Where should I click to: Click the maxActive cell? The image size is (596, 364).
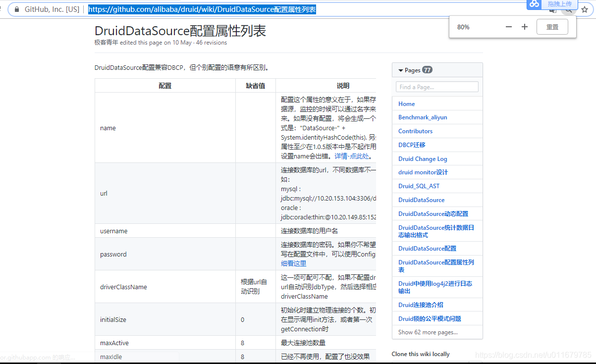coord(165,343)
